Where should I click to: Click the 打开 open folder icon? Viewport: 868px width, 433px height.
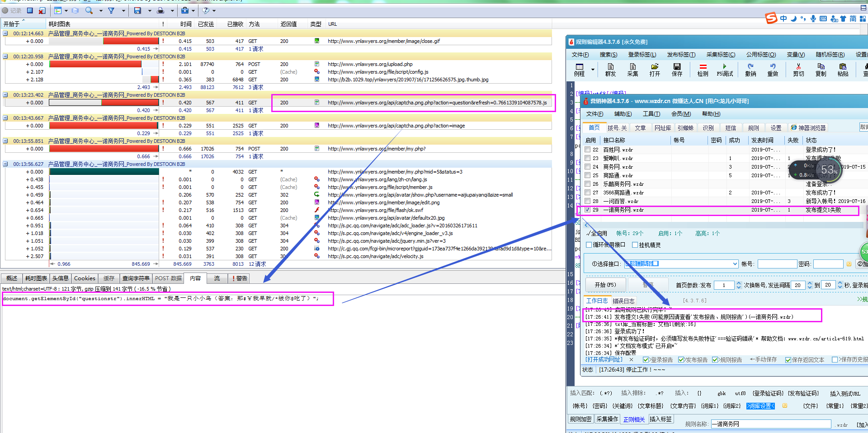[655, 70]
